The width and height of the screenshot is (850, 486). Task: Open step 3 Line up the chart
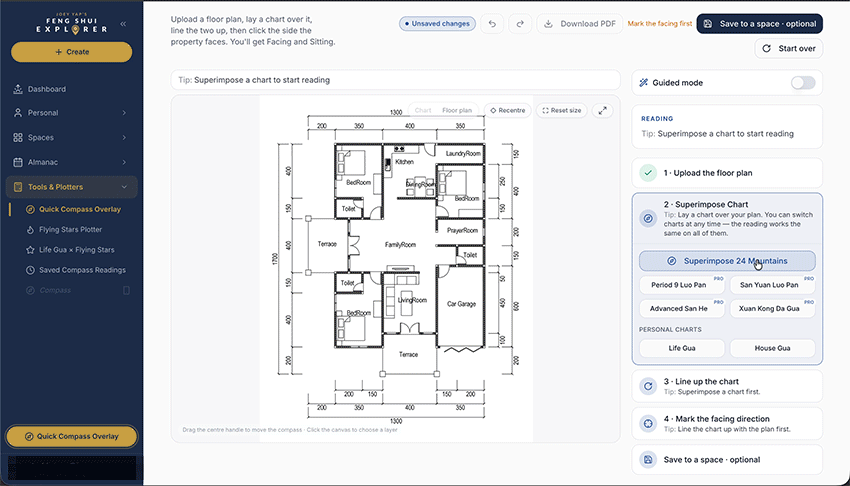click(x=727, y=386)
